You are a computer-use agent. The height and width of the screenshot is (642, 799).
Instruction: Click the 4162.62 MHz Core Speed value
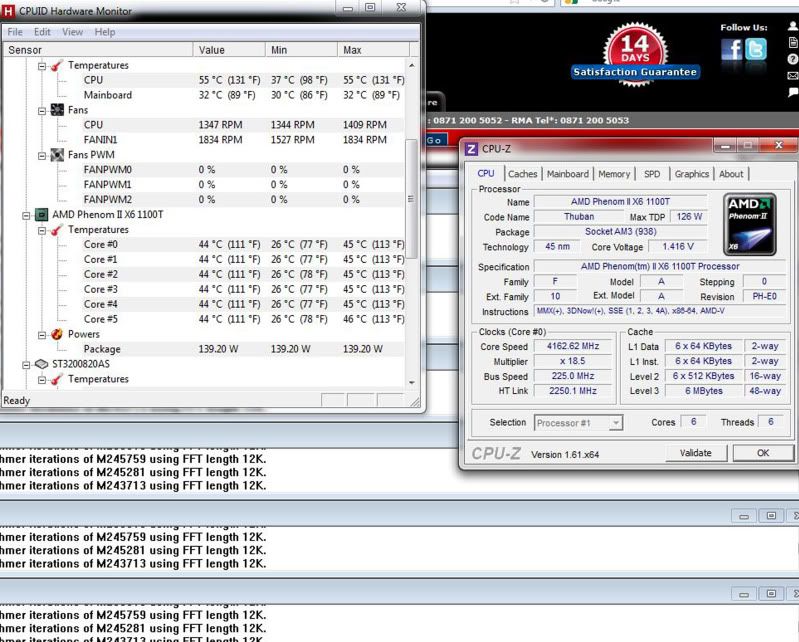(x=573, y=346)
